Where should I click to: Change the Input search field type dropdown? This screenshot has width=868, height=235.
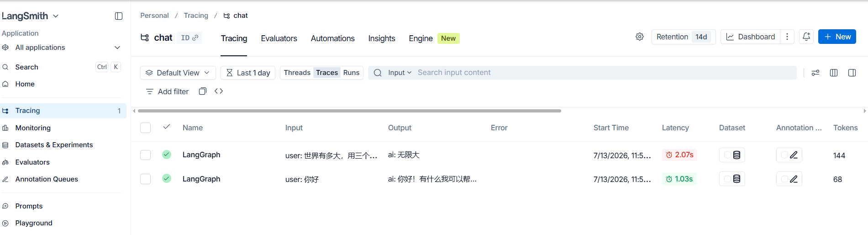pyautogui.click(x=400, y=73)
